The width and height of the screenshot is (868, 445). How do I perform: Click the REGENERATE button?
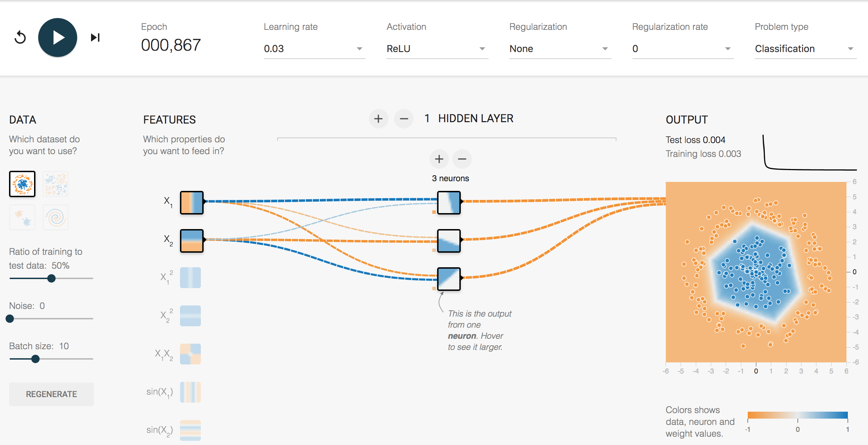[x=52, y=393]
